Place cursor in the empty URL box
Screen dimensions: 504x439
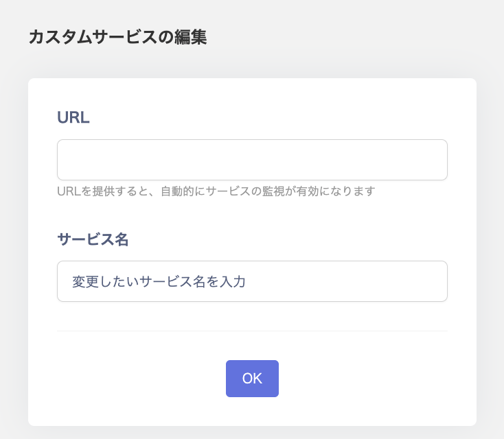[x=252, y=160]
